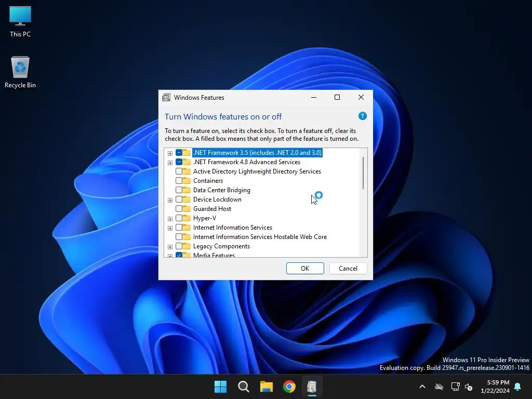Image resolution: width=532 pixels, height=399 pixels.
Task: Click the muted volume tray icon
Action: [469, 387]
